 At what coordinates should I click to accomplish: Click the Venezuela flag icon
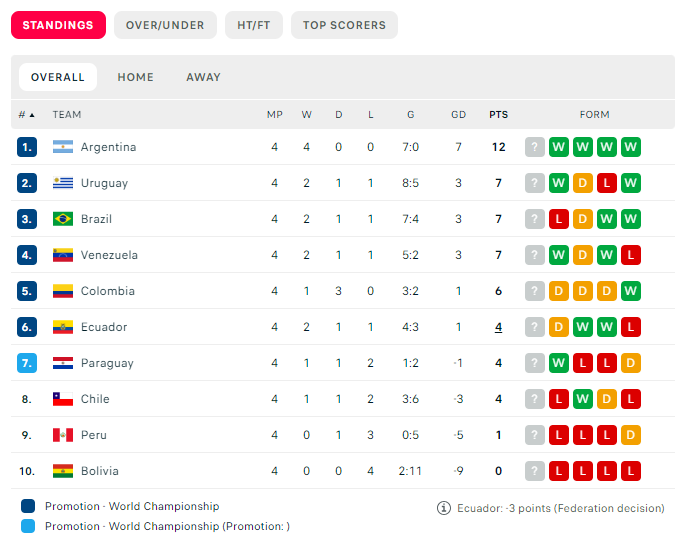point(63,255)
